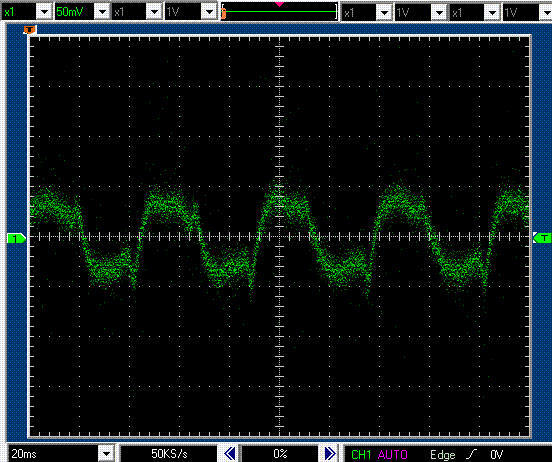Click the green waveform buffer overview bar
Viewport: 552px width, 462px height.
point(279,13)
